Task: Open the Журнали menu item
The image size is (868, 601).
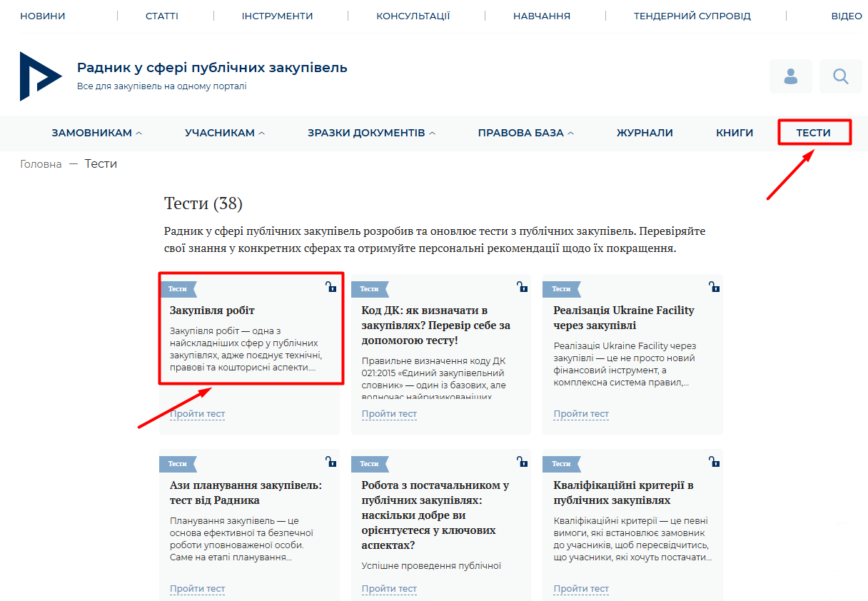Action: pos(645,133)
